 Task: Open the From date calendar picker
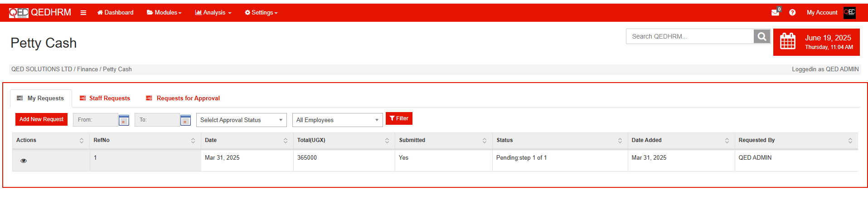coord(124,120)
